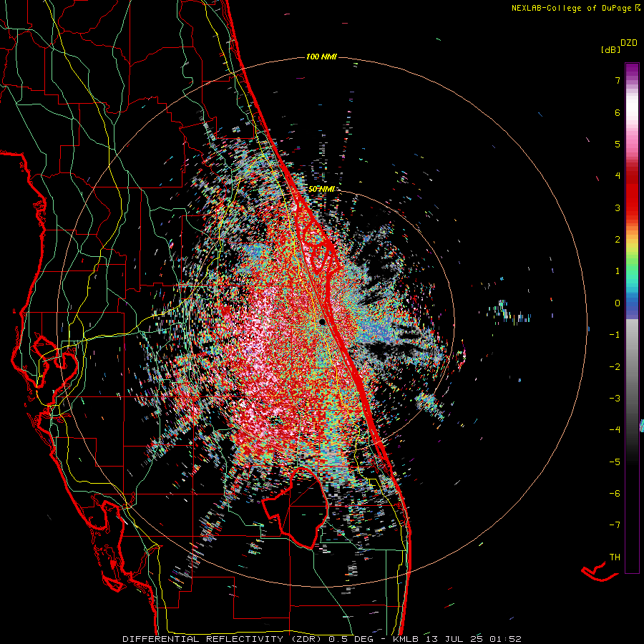Viewport: 644px width, 644px height.
Task: Click the -6 value on color scale
Action: tap(615, 494)
